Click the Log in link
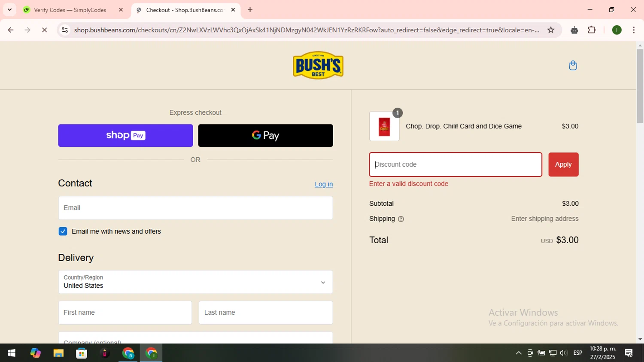 point(324,184)
